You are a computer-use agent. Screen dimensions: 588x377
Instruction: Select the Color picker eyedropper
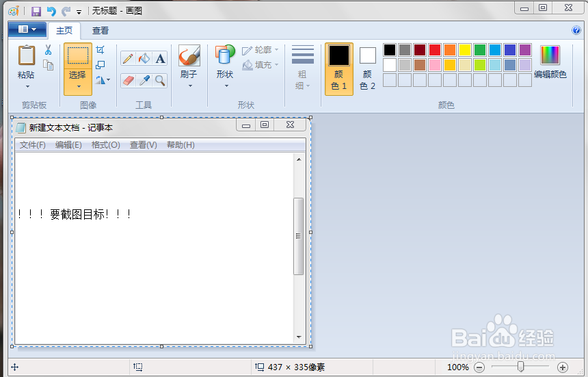(x=144, y=80)
